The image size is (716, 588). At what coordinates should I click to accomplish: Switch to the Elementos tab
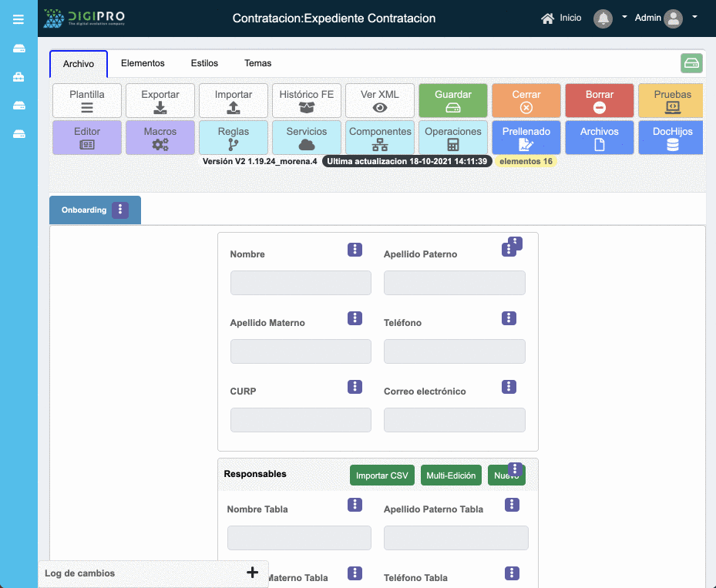pyautogui.click(x=143, y=63)
